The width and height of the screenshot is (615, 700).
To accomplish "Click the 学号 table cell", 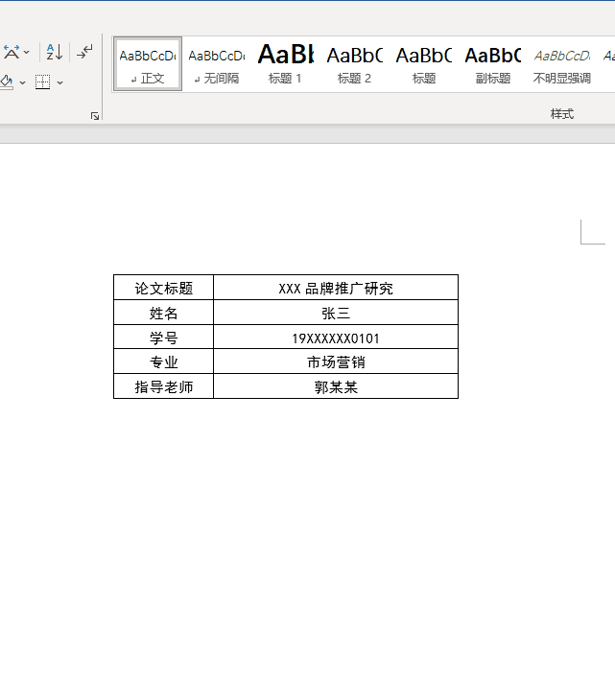I will (163, 337).
